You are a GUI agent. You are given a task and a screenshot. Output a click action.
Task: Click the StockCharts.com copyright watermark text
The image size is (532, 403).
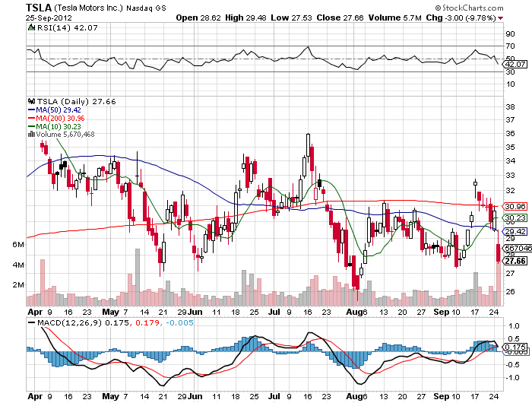pos(469,8)
